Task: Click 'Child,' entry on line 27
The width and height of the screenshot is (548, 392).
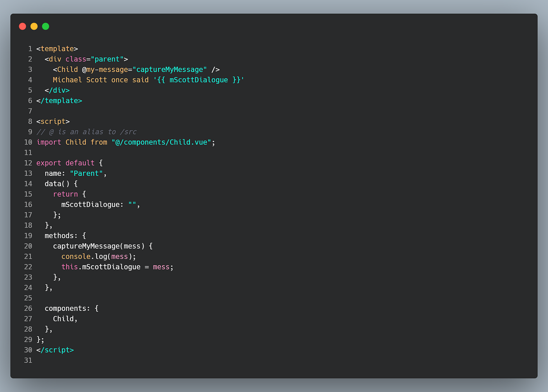Action: tap(65, 319)
